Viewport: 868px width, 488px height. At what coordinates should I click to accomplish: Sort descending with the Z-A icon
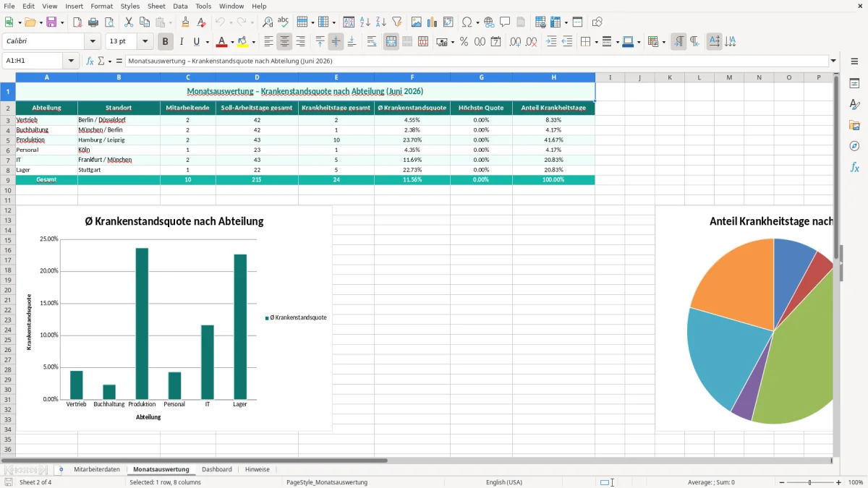click(x=380, y=22)
